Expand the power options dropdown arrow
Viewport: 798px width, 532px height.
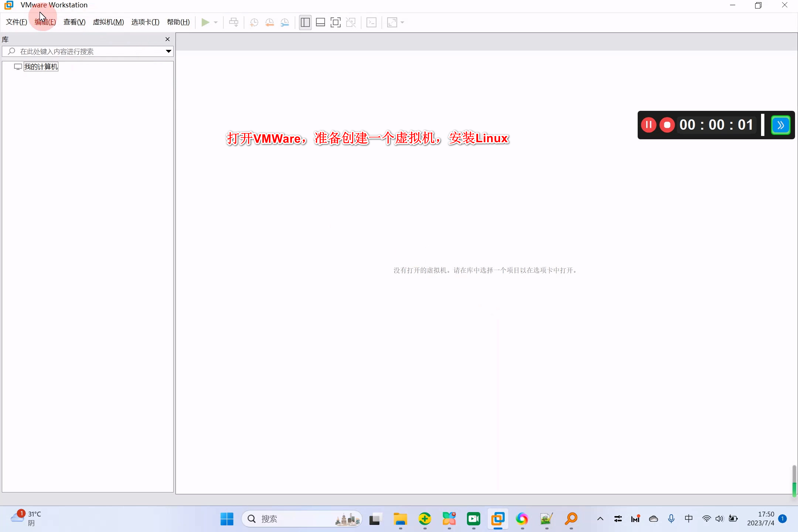point(216,22)
